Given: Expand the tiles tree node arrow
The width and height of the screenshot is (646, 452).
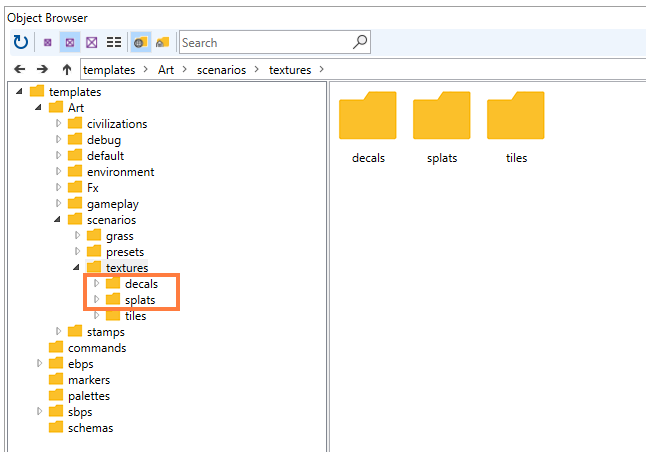Looking at the screenshot, I should 96,315.
